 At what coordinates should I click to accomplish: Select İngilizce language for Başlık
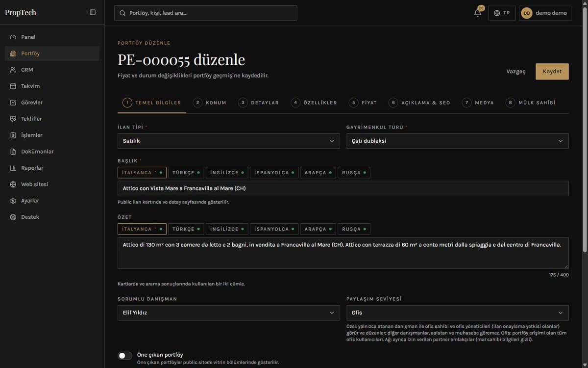tap(227, 173)
